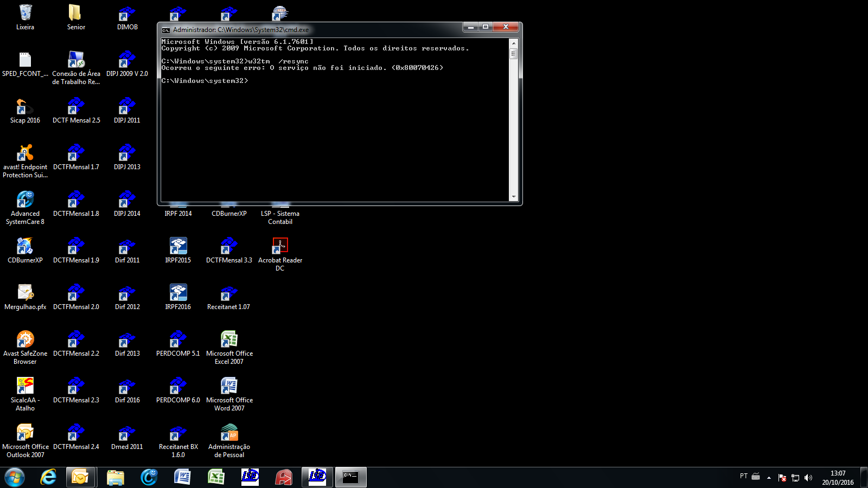The height and width of the screenshot is (488, 868).
Task: Select the DCTFMensal 3.3 shortcut
Action: point(229,251)
